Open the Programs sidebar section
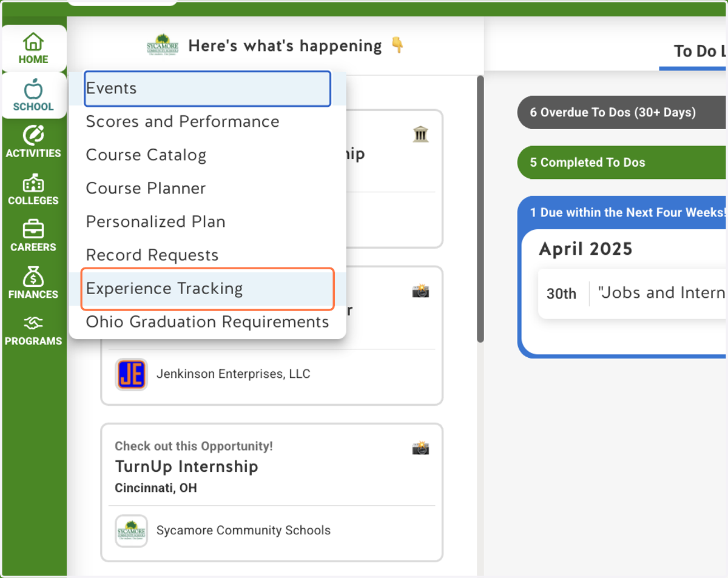Image resolution: width=728 pixels, height=578 pixels. [33, 331]
